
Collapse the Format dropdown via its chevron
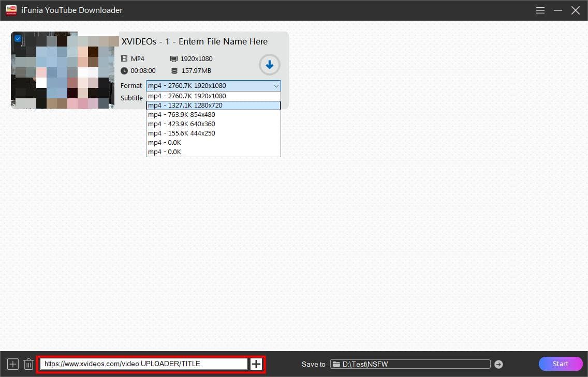[x=276, y=85]
